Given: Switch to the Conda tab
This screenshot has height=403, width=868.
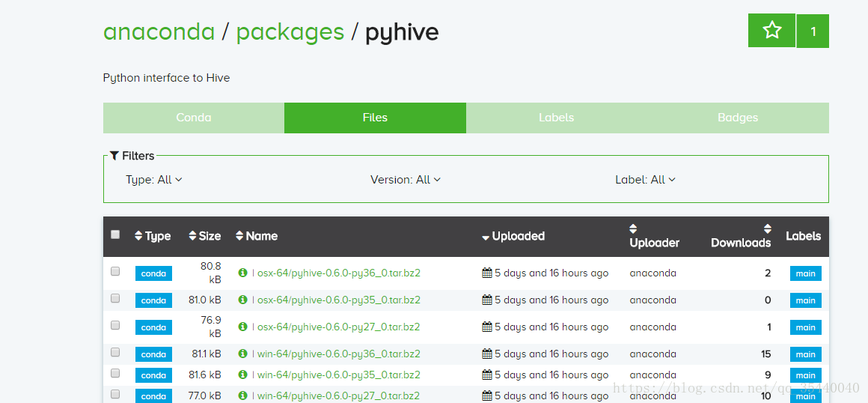Looking at the screenshot, I should [x=194, y=118].
